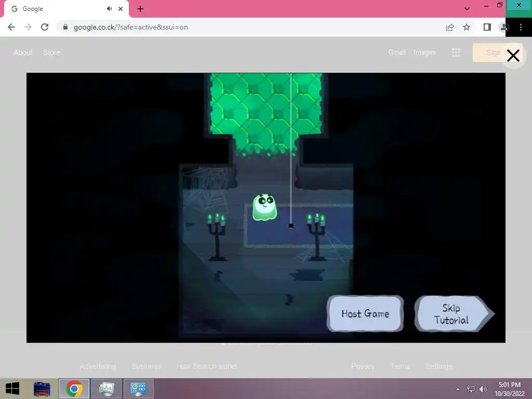Close the doodle game overlay with X
The height and width of the screenshot is (399, 532).
coord(513,56)
